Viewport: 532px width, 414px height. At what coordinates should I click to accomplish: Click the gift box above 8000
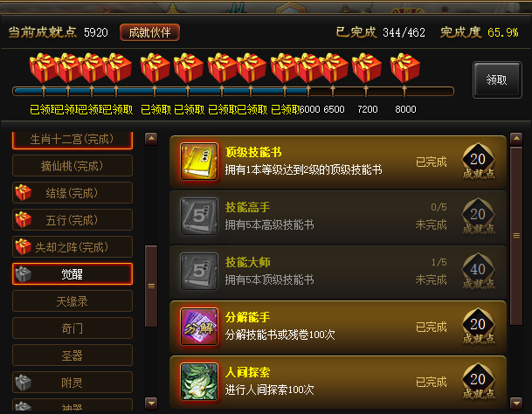(x=404, y=68)
